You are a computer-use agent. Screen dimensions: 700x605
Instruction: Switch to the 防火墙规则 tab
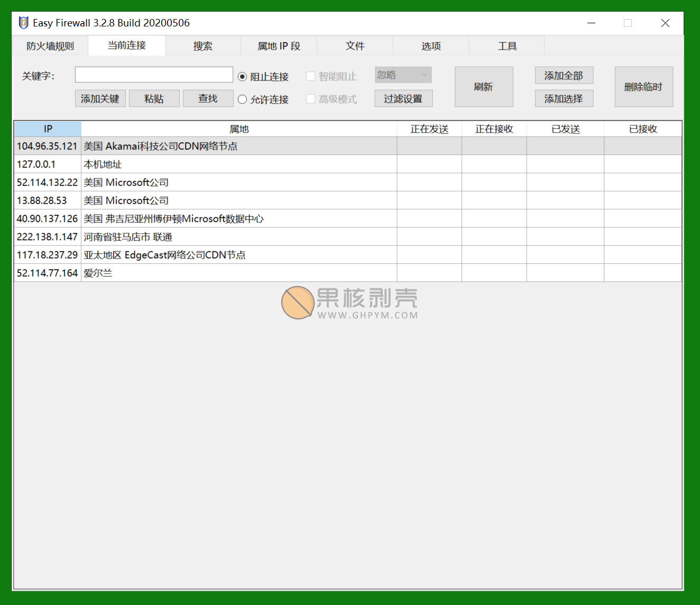click(x=50, y=46)
